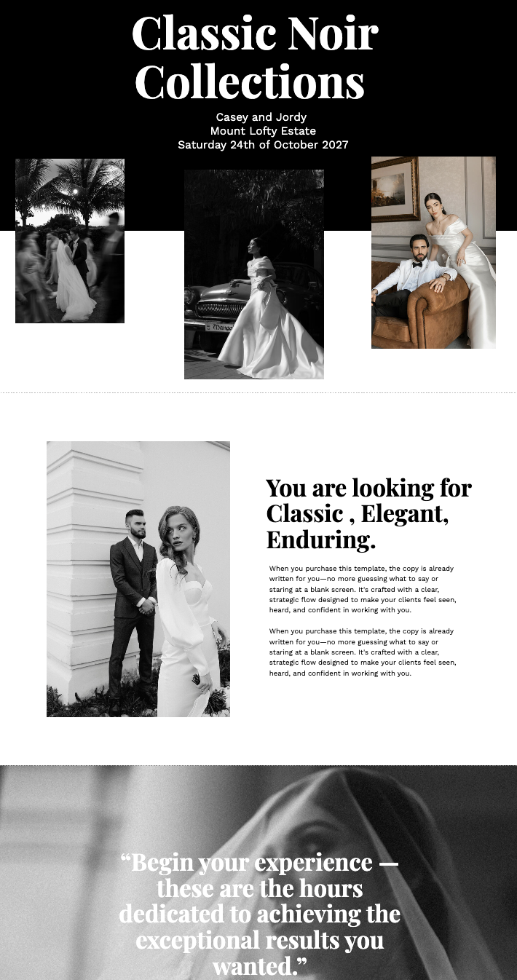Click the couple by white wall photo

coord(138,579)
